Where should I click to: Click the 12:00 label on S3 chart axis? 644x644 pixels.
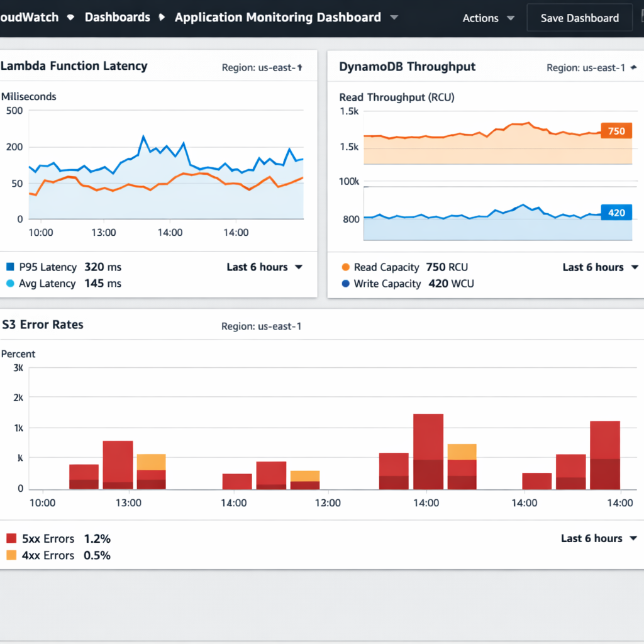click(328, 502)
